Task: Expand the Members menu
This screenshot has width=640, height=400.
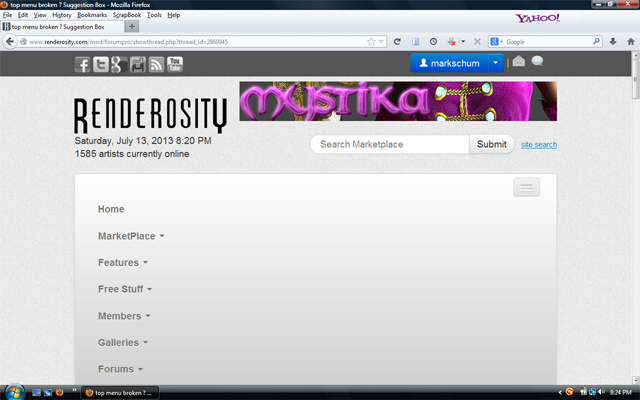Action: [x=124, y=316]
